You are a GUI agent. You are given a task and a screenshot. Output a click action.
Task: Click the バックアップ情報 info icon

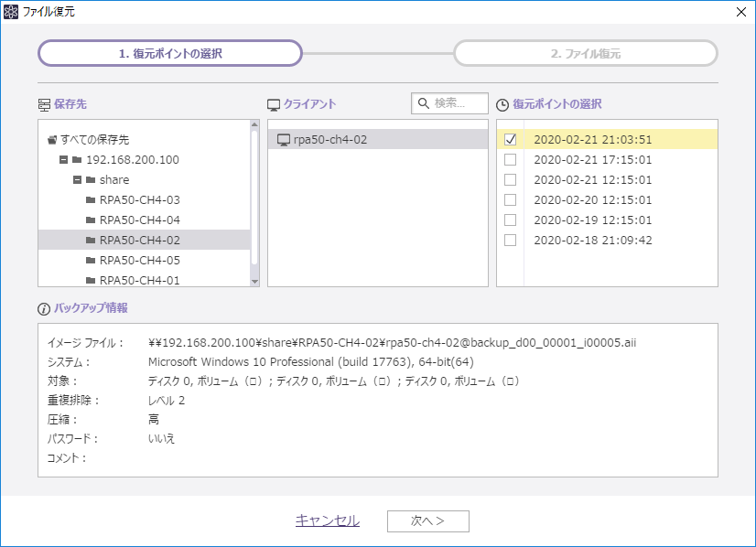(x=43, y=308)
